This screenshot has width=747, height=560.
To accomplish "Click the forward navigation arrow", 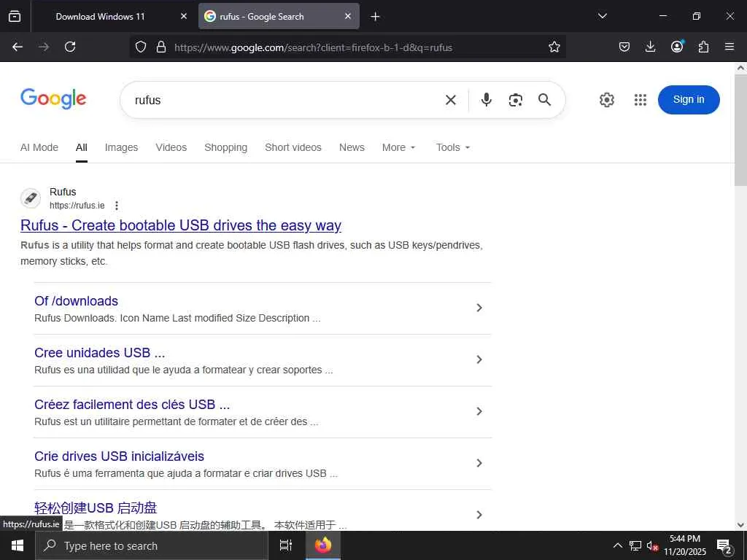I will point(44,47).
